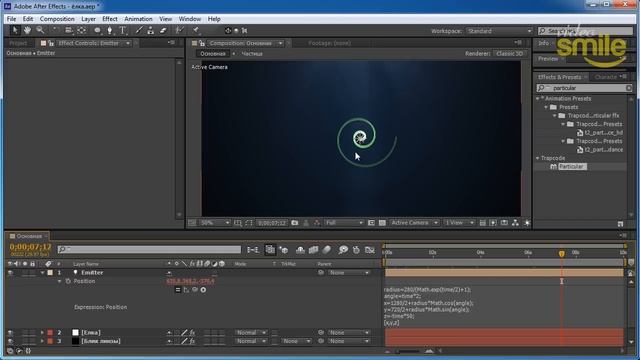Screen dimensions: 640x360
Task: Select the Clone Stamp tool
Action: pyautogui.click(x=151, y=30)
